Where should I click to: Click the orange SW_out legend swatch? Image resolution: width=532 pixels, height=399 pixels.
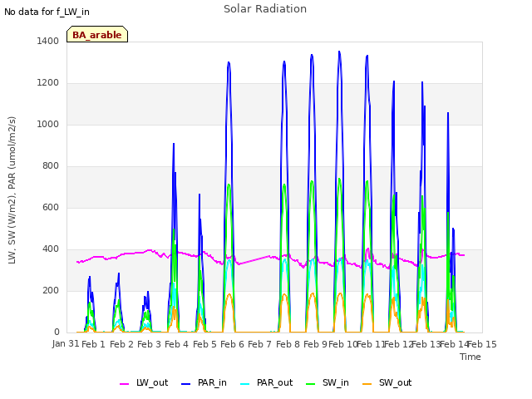point(367,384)
